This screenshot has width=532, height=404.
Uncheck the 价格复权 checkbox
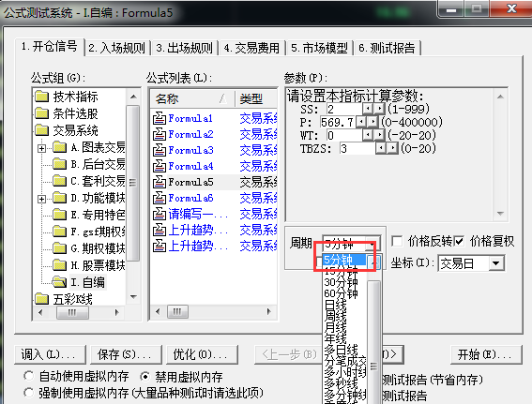coord(459,241)
